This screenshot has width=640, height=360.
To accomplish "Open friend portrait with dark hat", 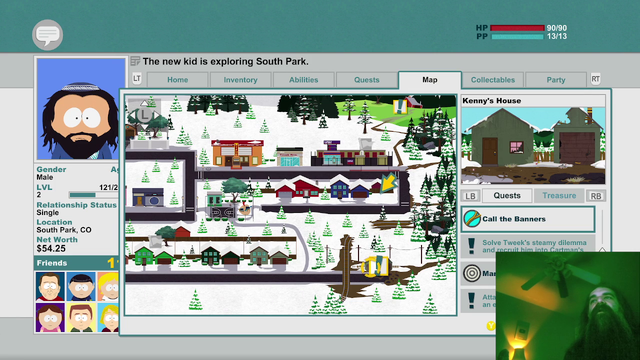I will (81, 286).
